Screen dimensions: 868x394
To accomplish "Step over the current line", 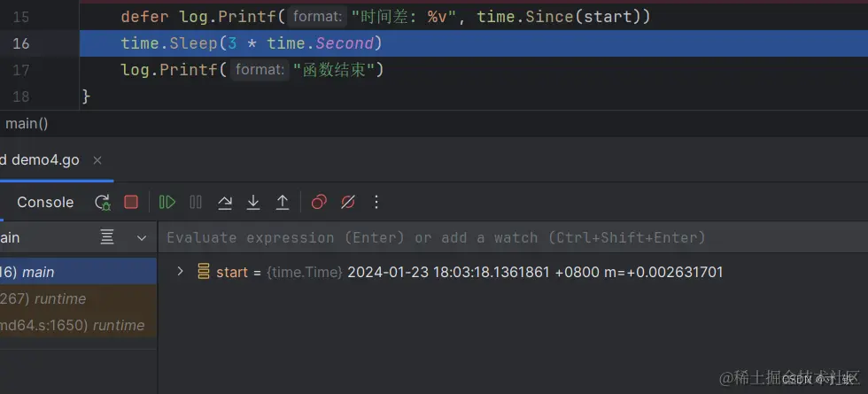I will tap(225, 203).
